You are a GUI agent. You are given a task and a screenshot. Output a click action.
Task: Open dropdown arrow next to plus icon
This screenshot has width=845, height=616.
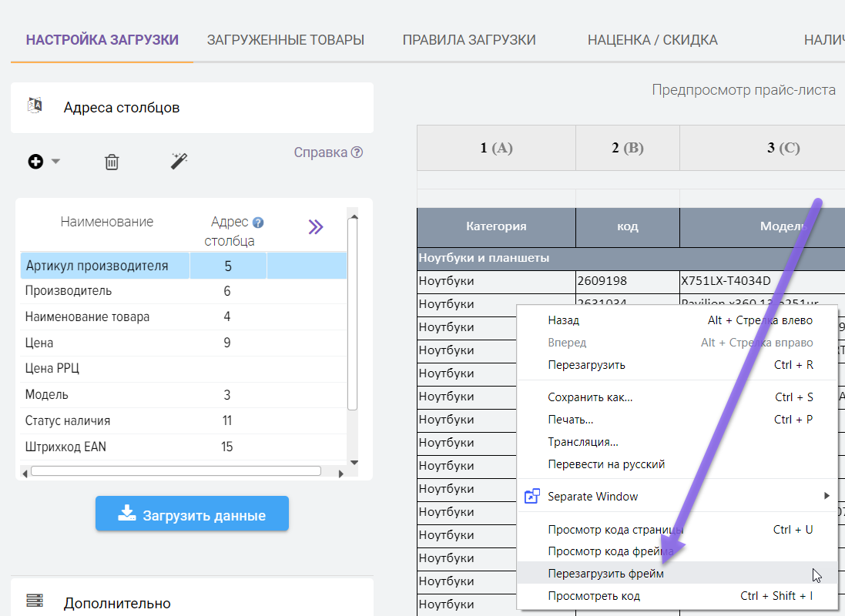click(x=55, y=162)
